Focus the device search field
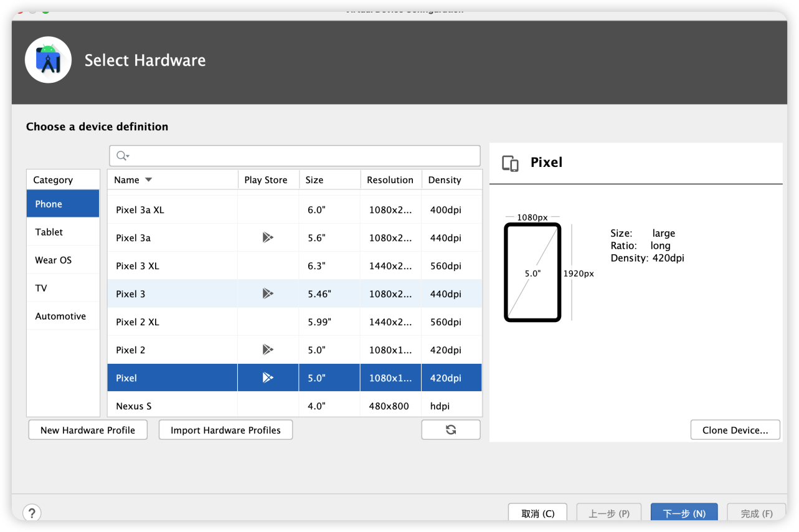This screenshot has width=799, height=532. click(295, 156)
